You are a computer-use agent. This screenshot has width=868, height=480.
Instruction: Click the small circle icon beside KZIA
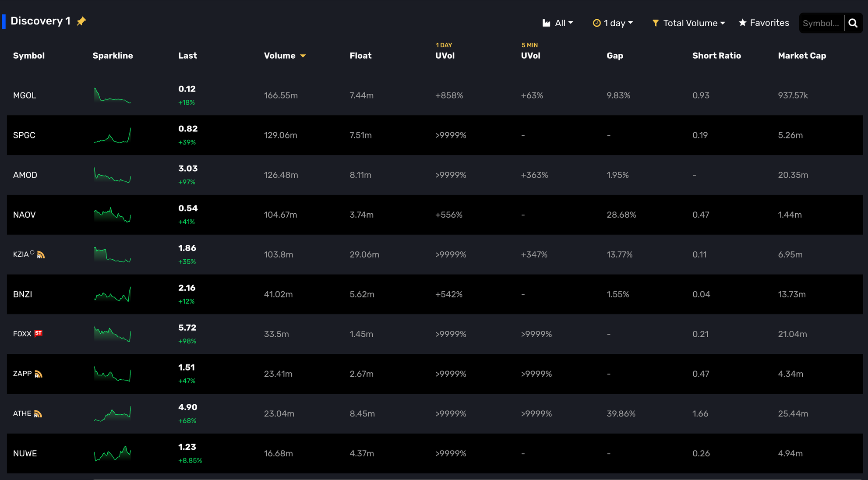tap(32, 252)
